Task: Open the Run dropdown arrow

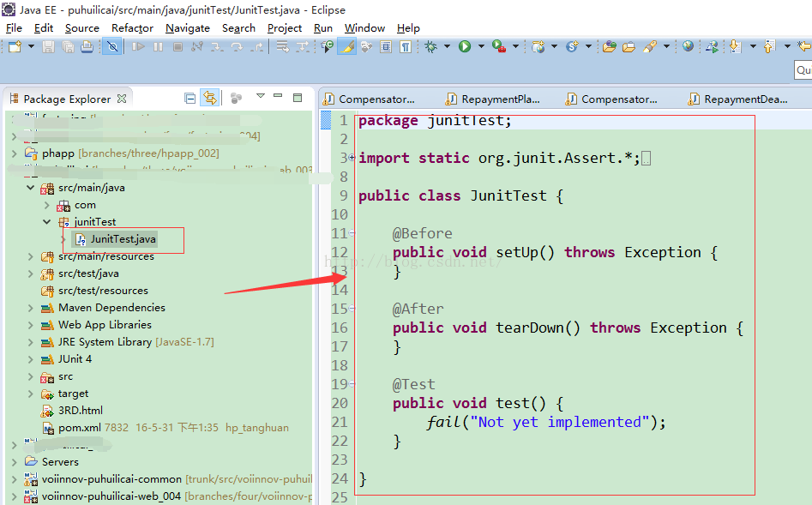Action: tap(481, 46)
